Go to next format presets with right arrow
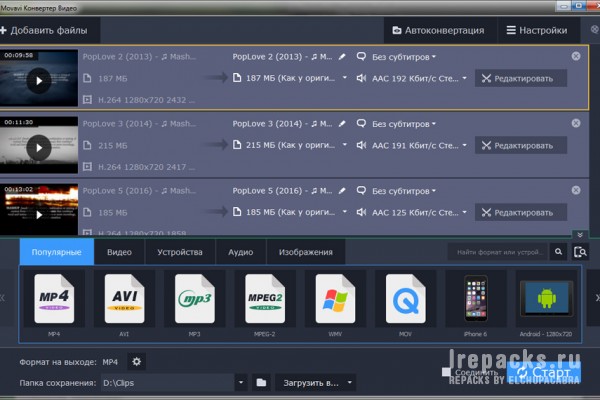The height and width of the screenshot is (400, 600). [x=597, y=298]
